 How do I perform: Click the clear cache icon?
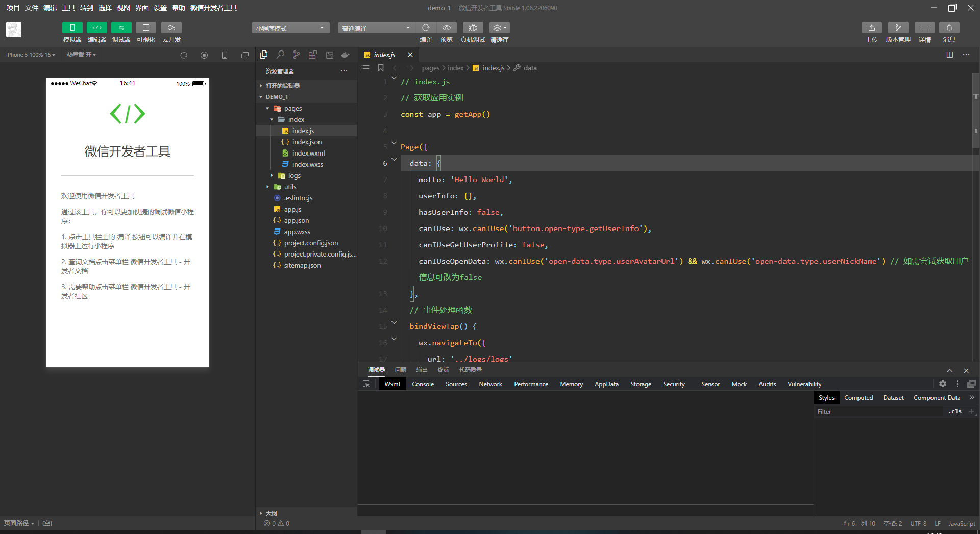coord(499,28)
